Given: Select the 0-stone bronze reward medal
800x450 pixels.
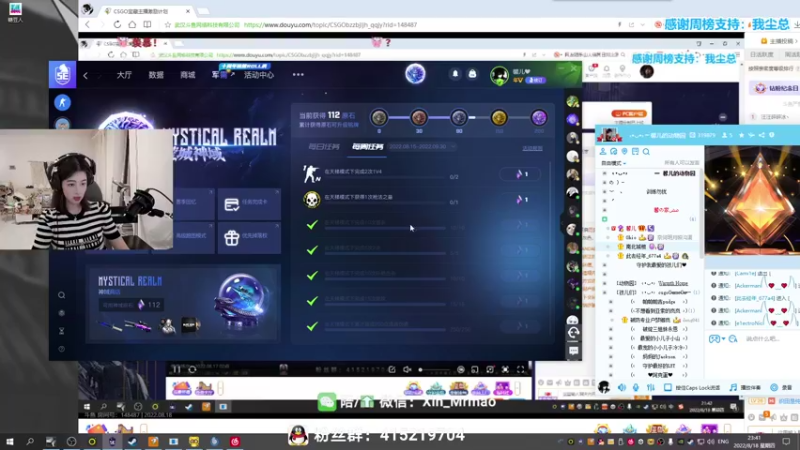Looking at the screenshot, I should tap(379, 118).
